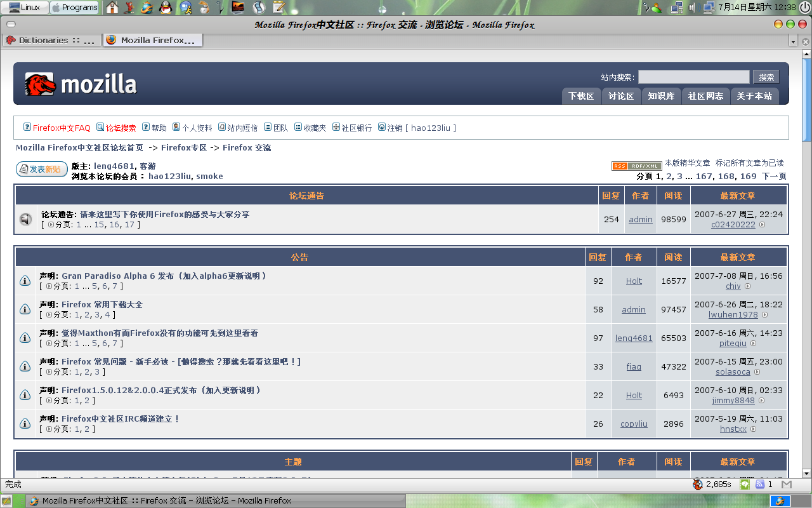Image resolution: width=812 pixels, height=508 pixels.
Task: Open the display settings monitor icon
Action: (x=238, y=8)
